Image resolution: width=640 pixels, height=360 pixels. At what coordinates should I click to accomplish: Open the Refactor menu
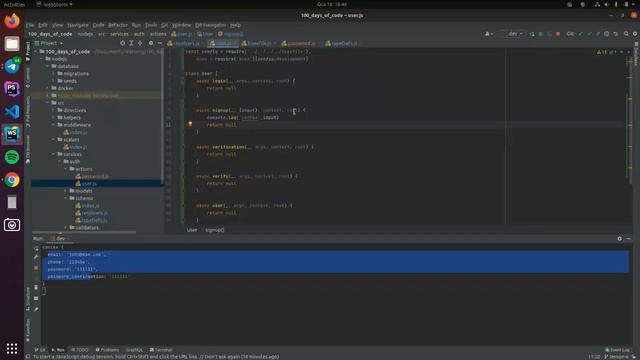point(118,25)
